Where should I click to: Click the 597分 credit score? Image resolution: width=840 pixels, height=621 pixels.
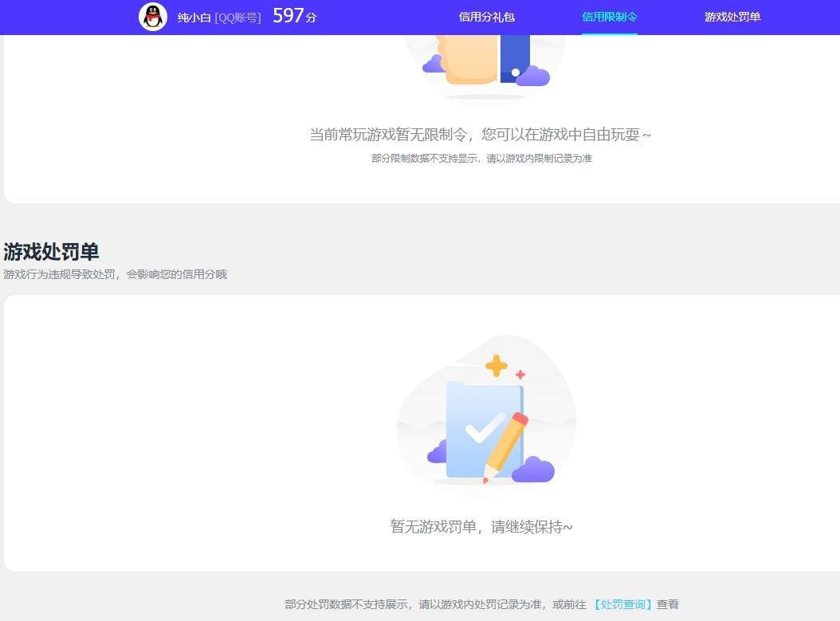(x=294, y=15)
